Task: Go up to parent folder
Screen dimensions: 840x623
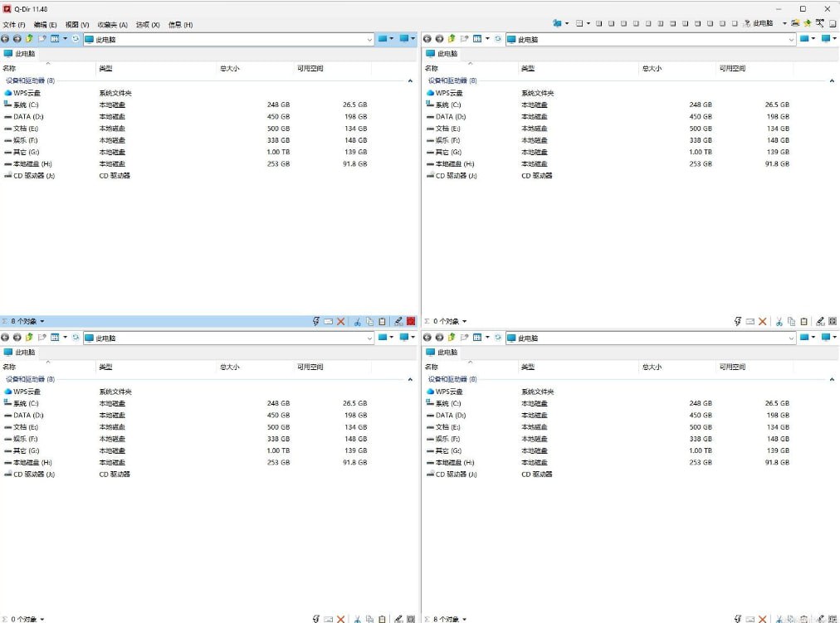Action: 29,38
